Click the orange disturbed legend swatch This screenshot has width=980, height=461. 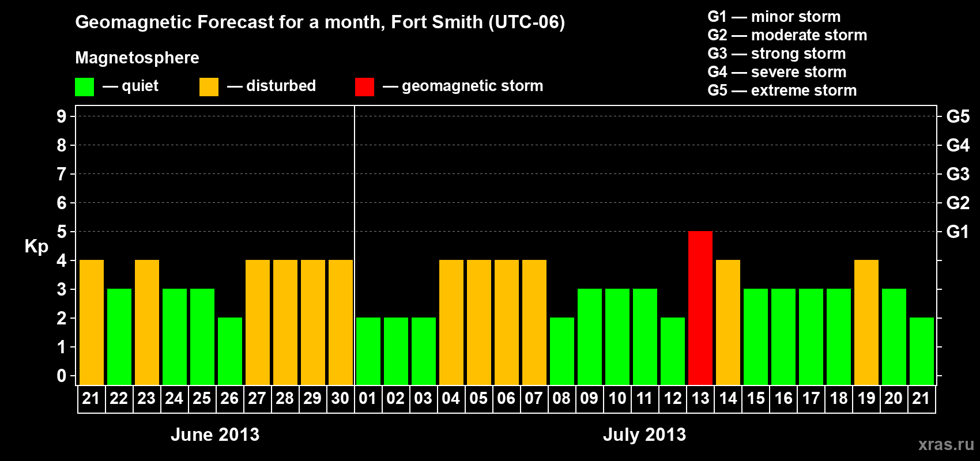coord(209,87)
